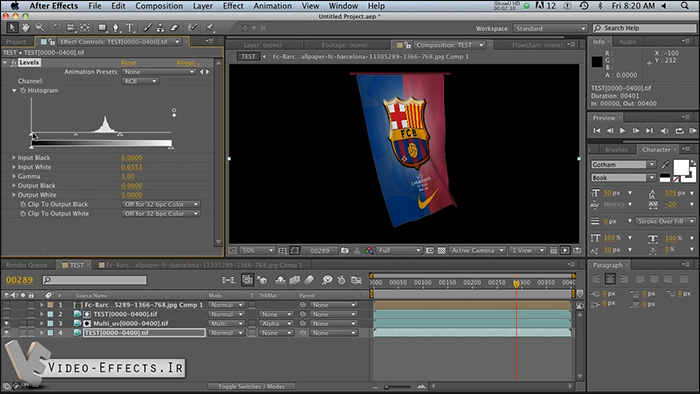Step to next frame in Preview
Viewport: 700px width, 394px height.
[636, 131]
